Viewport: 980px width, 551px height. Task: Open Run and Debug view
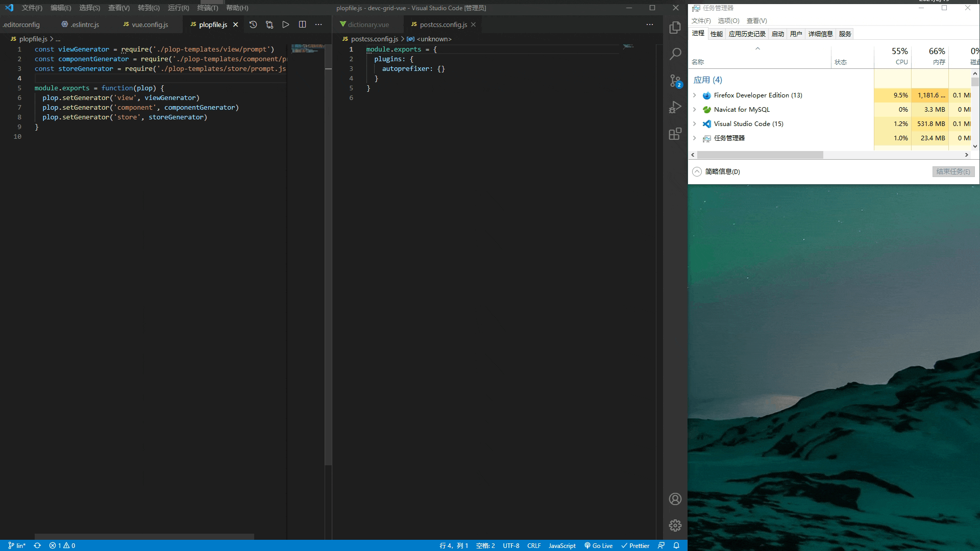tap(675, 107)
